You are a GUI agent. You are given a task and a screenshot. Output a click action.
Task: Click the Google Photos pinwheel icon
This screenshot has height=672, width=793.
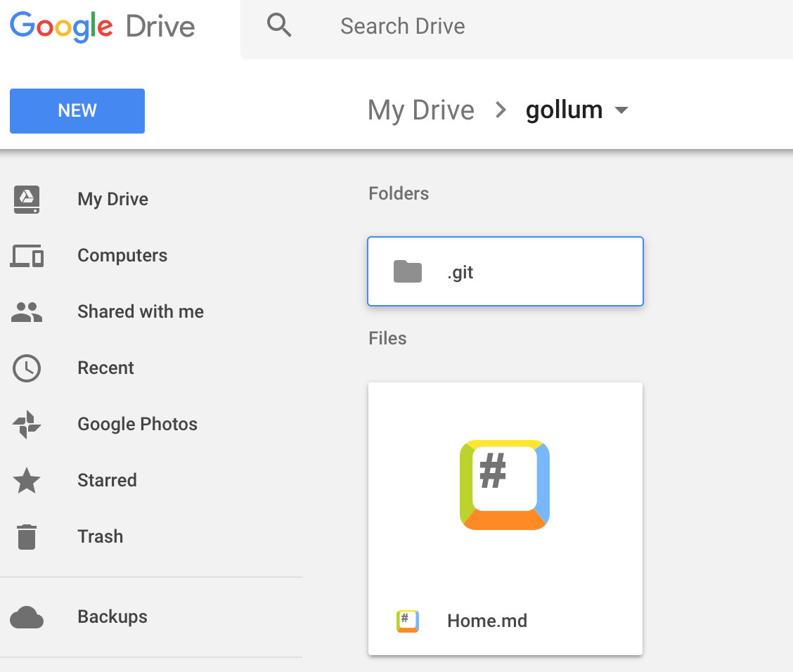coord(27,425)
